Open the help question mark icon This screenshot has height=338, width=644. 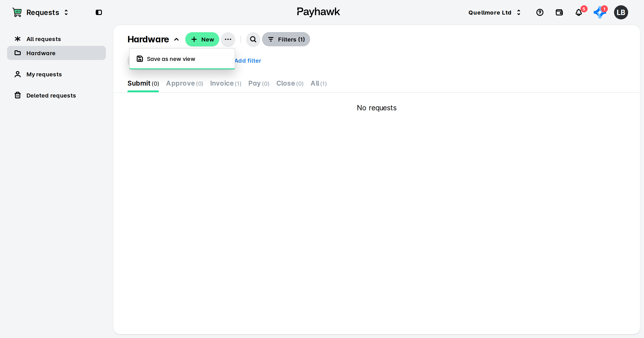coord(540,12)
